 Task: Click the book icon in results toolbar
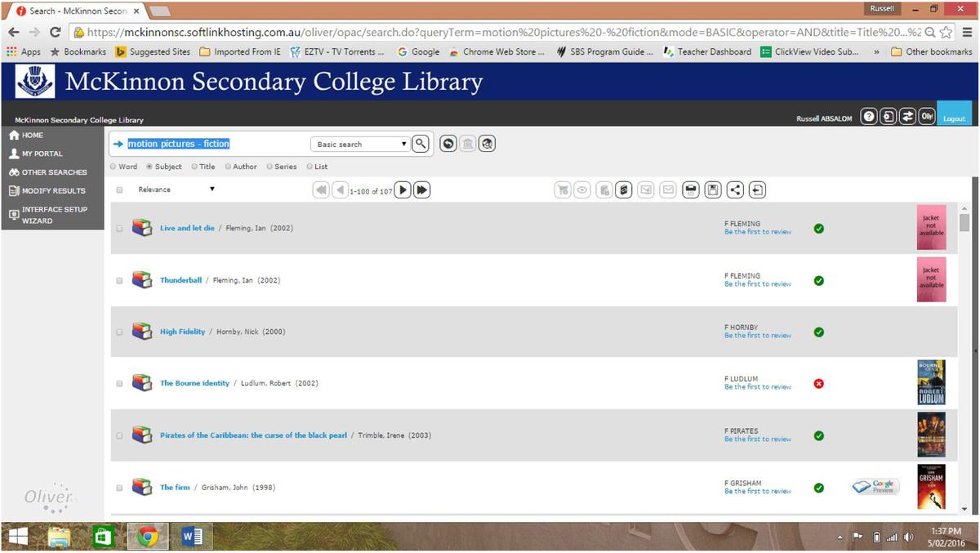click(x=623, y=190)
